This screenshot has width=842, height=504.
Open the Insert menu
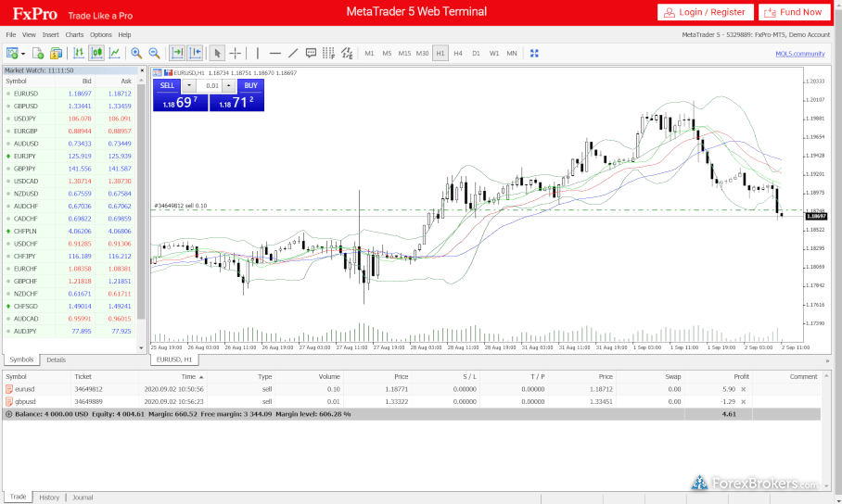pos(50,35)
